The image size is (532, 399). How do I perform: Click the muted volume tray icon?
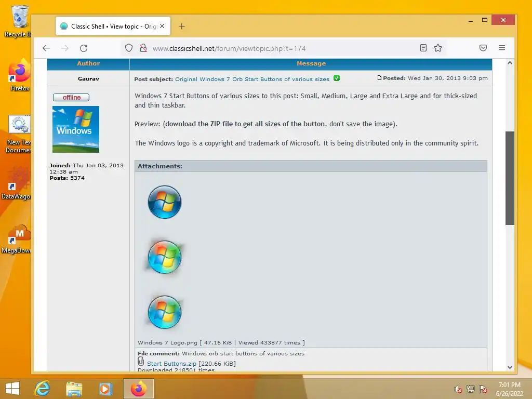458,389
